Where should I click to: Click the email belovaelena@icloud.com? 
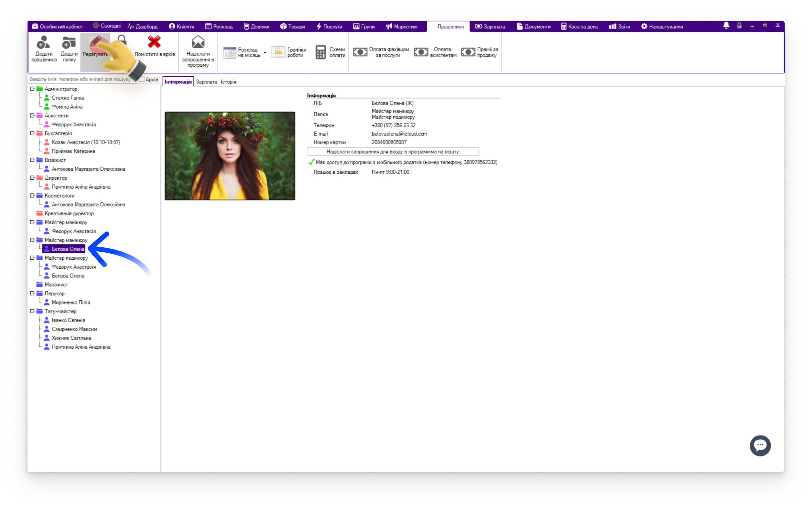click(399, 134)
